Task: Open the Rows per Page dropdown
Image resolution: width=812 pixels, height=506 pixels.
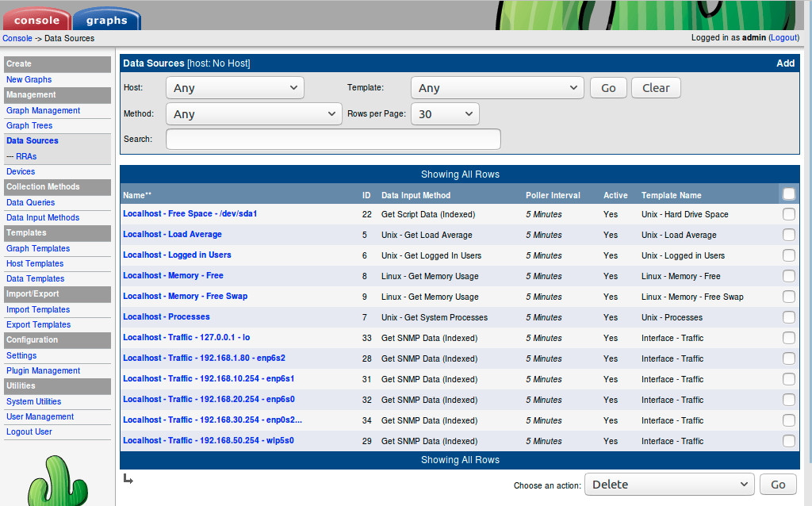Action: [x=445, y=114]
